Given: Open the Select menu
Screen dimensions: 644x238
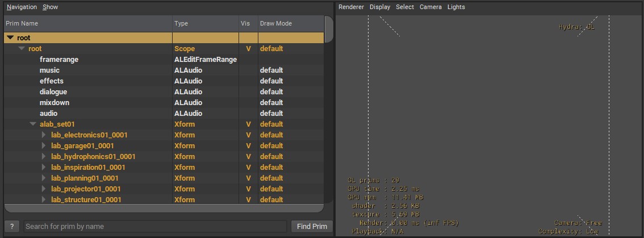Looking at the screenshot, I should click(405, 7).
